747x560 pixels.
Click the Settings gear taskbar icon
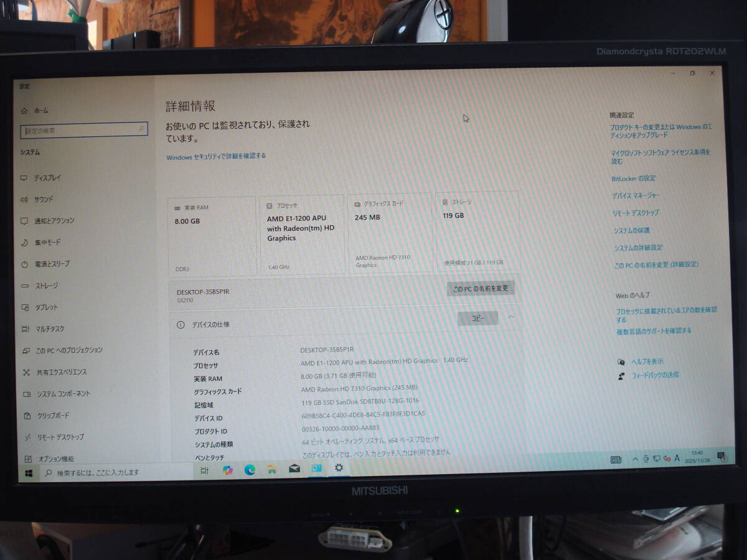coord(339,467)
